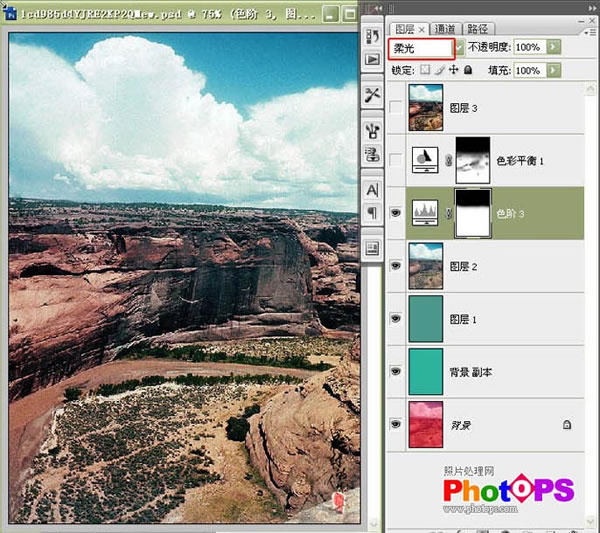Select the layer named 色彩平衡 1
Image resolution: width=600 pixels, height=533 pixels.
coord(520,161)
